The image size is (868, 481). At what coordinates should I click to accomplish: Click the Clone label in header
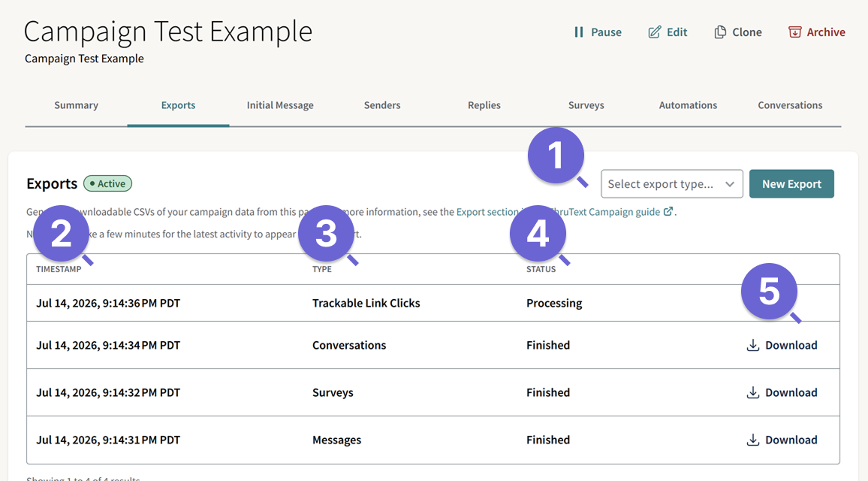pyautogui.click(x=747, y=32)
